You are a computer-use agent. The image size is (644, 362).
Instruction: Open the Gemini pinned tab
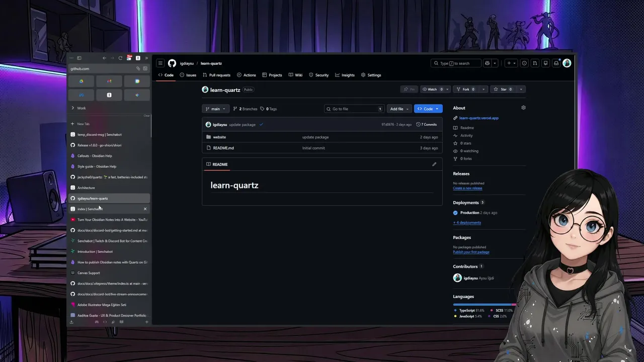137,95
